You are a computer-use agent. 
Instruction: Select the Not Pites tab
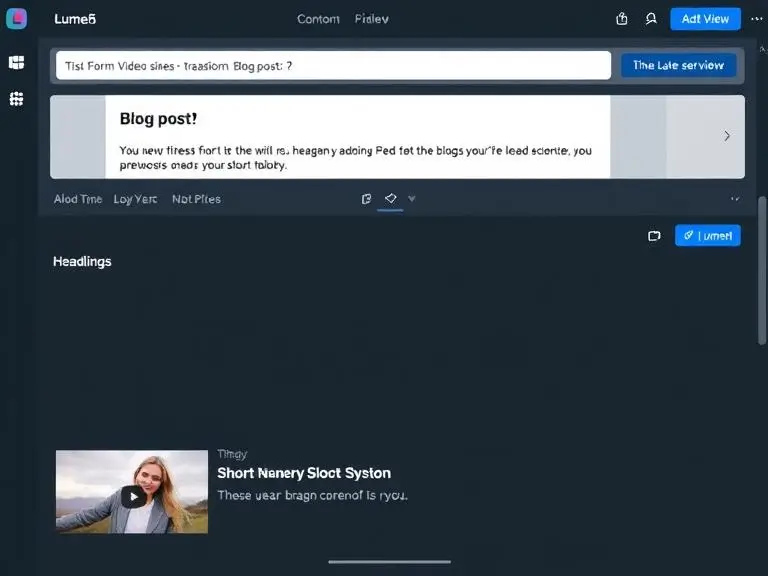pos(196,199)
